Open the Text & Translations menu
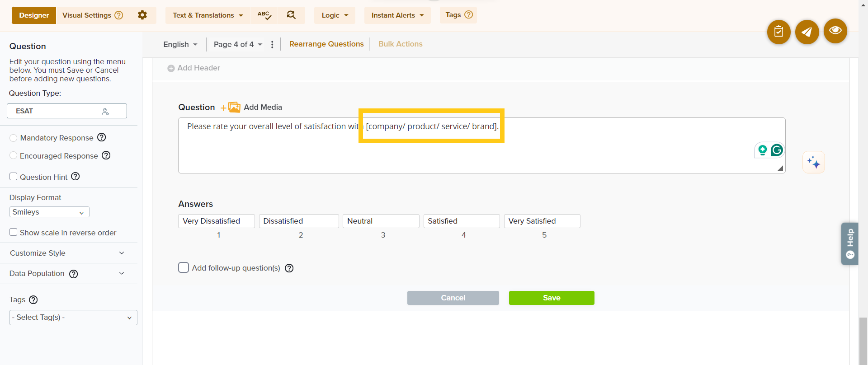Viewport: 868px width, 365px height. (x=208, y=15)
